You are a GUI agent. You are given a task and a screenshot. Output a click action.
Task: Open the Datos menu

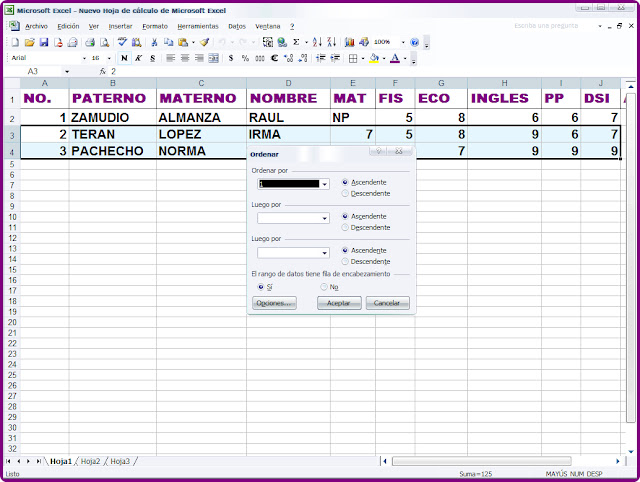click(237, 26)
